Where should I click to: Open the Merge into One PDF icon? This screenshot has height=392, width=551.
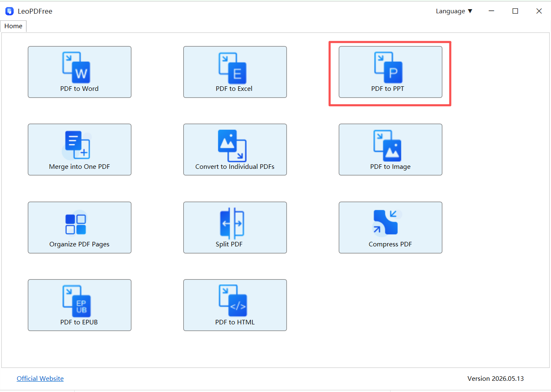coord(77,145)
